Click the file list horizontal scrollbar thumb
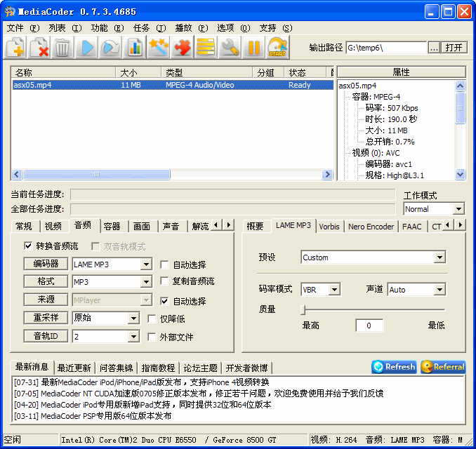476x449 pixels. click(97, 175)
